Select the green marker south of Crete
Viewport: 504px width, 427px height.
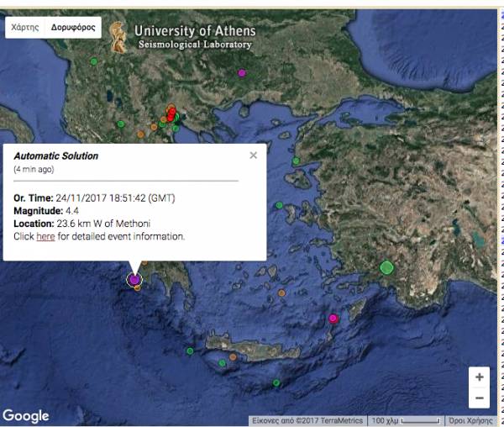point(276,382)
